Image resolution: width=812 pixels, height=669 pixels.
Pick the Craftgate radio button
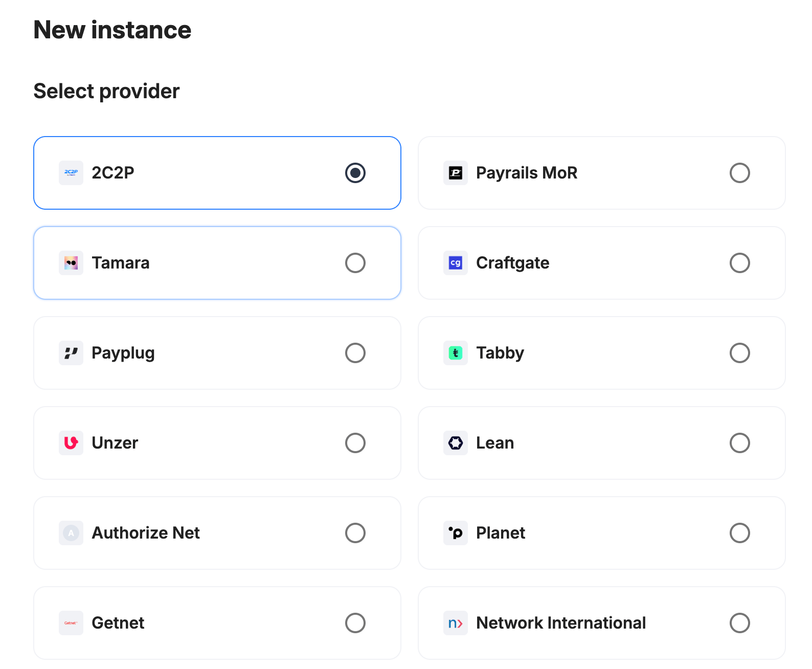[740, 263]
